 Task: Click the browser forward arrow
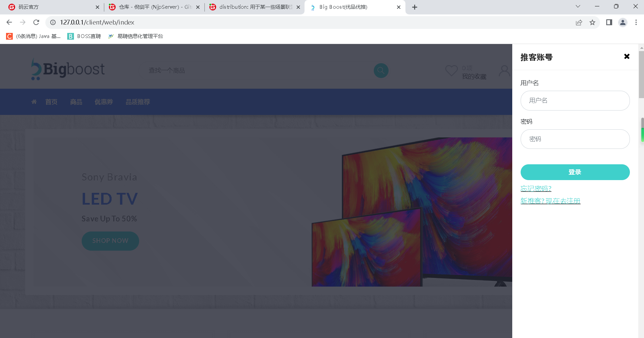[23, 22]
